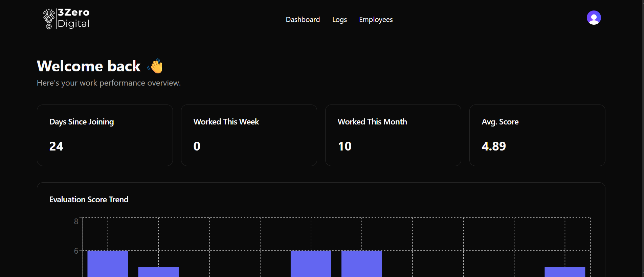Click the y-axis label 6
Screen dimensions: 644x277
[x=76, y=251]
